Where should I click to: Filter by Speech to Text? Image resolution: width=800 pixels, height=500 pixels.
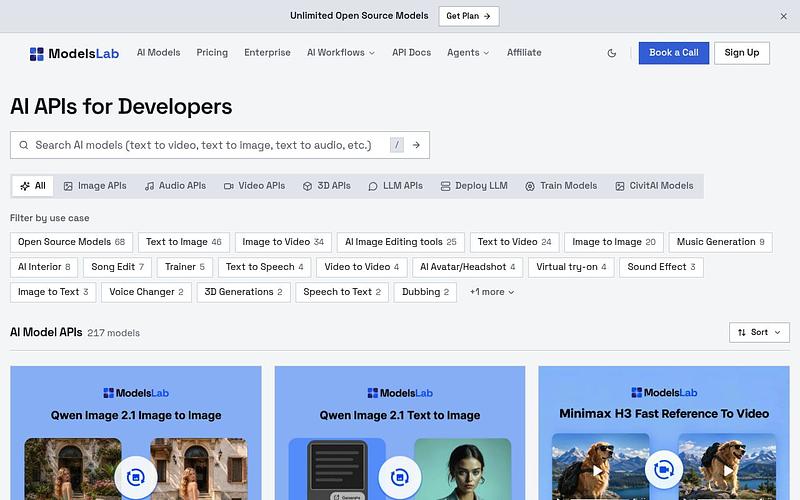342,292
